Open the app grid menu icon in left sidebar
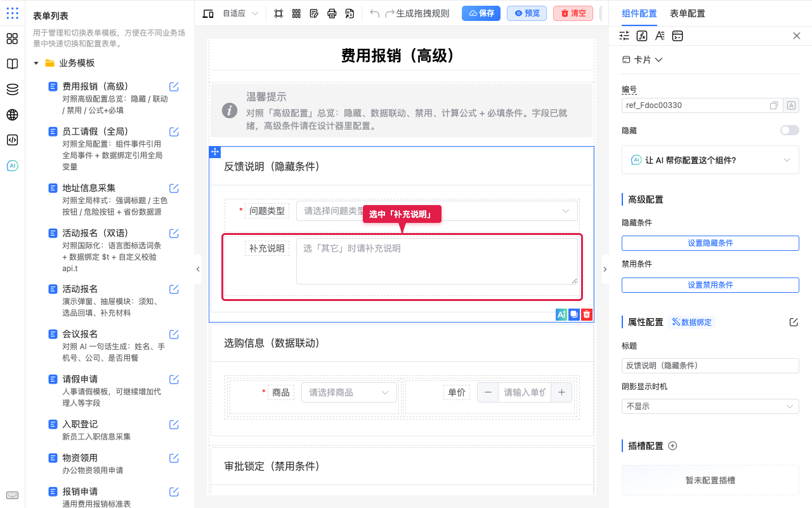The height and width of the screenshot is (508, 812). pos(12,13)
